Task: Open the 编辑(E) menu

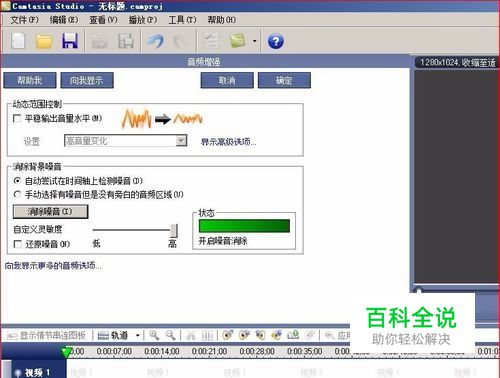Action: click(x=64, y=20)
